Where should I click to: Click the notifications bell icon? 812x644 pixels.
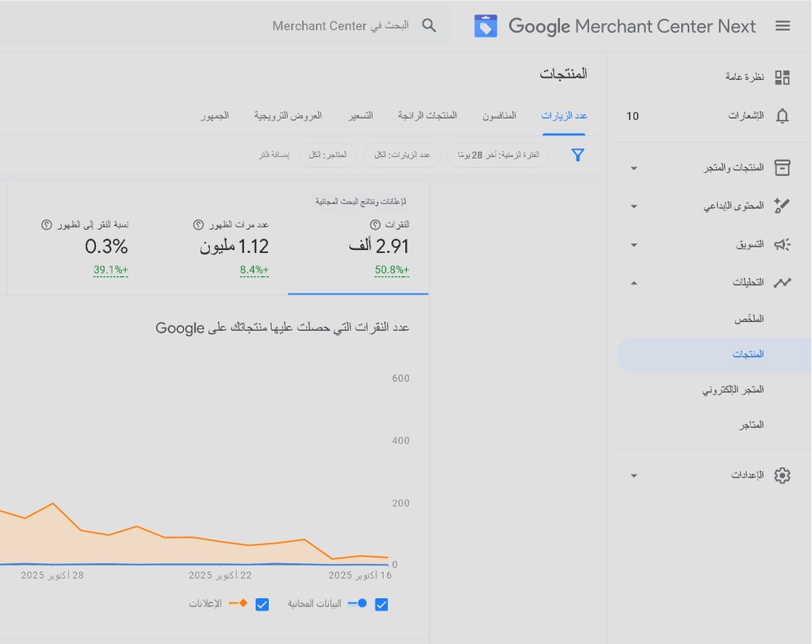pos(782,116)
